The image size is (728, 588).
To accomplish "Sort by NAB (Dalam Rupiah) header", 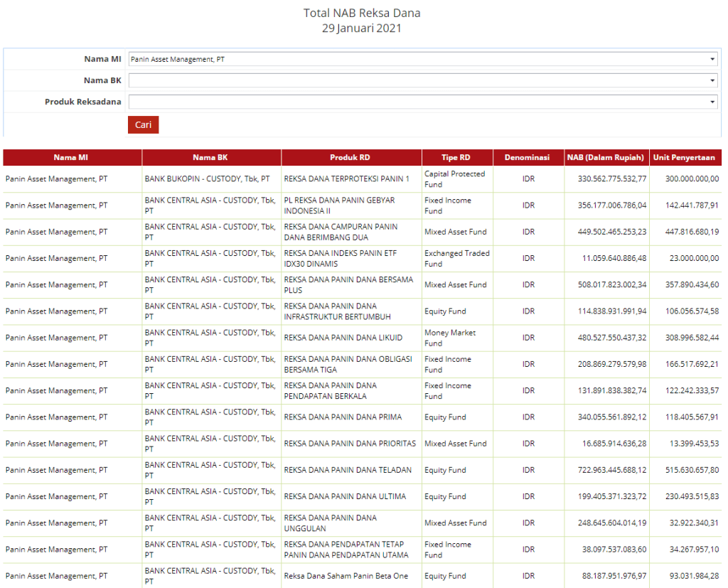I will click(605, 157).
